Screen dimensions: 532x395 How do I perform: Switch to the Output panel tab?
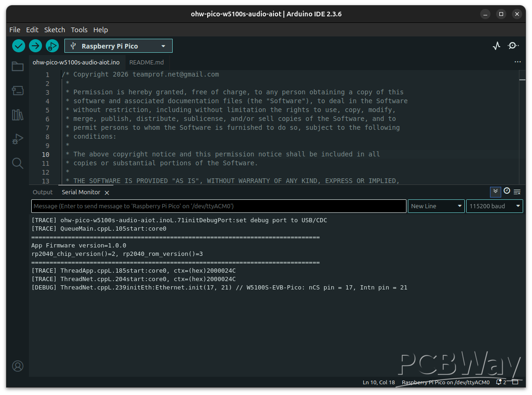(x=42, y=192)
